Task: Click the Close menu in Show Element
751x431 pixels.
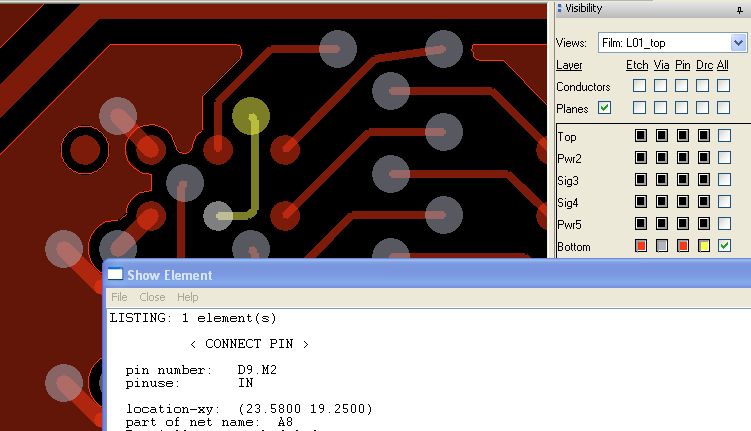Action: point(152,297)
